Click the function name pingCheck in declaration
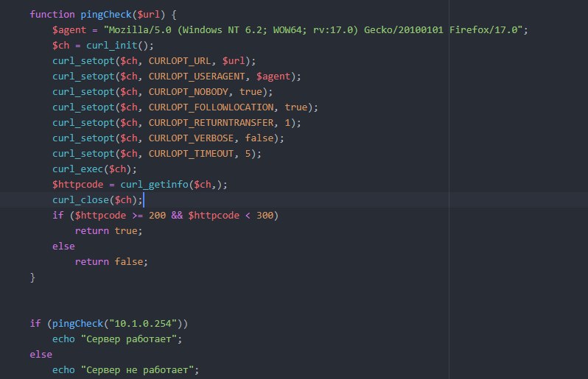The height and width of the screenshot is (379, 588). 106,15
